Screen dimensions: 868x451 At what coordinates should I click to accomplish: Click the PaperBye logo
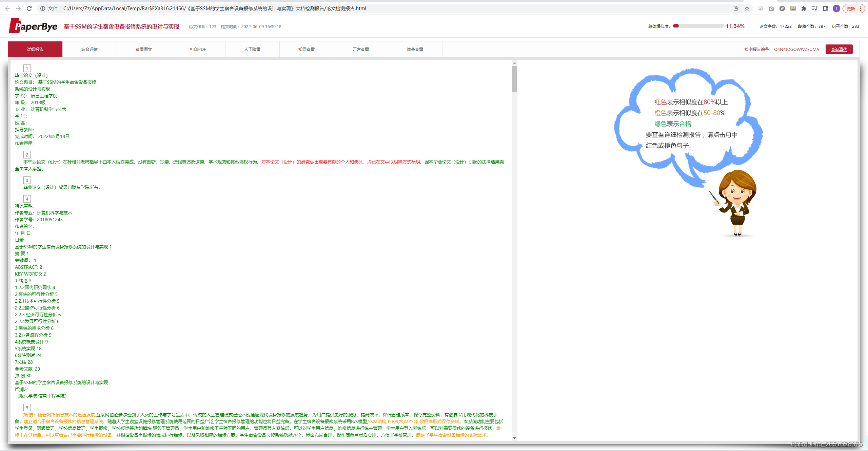(33, 26)
